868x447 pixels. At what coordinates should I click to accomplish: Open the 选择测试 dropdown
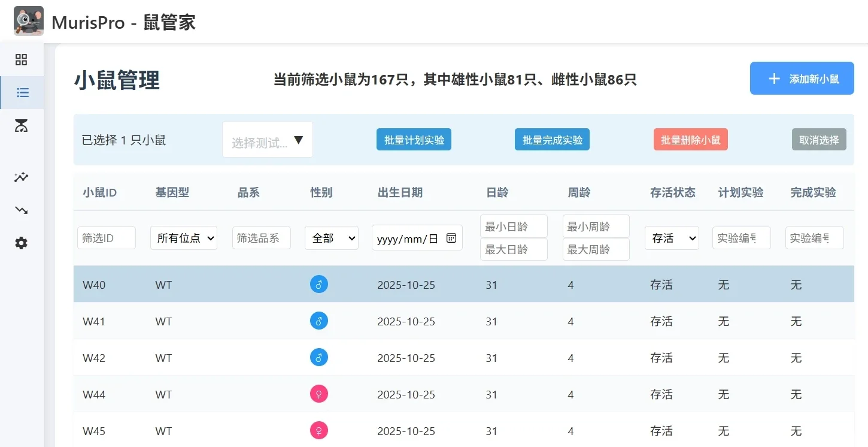coord(267,139)
